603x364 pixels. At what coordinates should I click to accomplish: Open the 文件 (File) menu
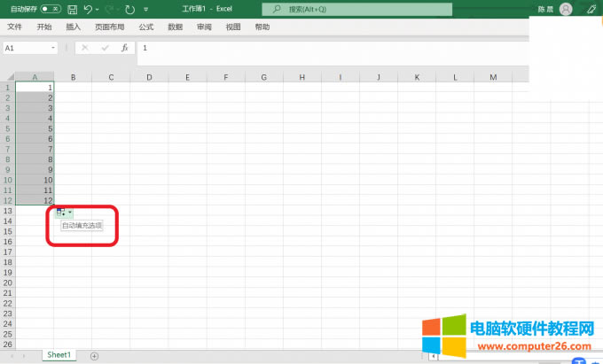pos(14,27)
